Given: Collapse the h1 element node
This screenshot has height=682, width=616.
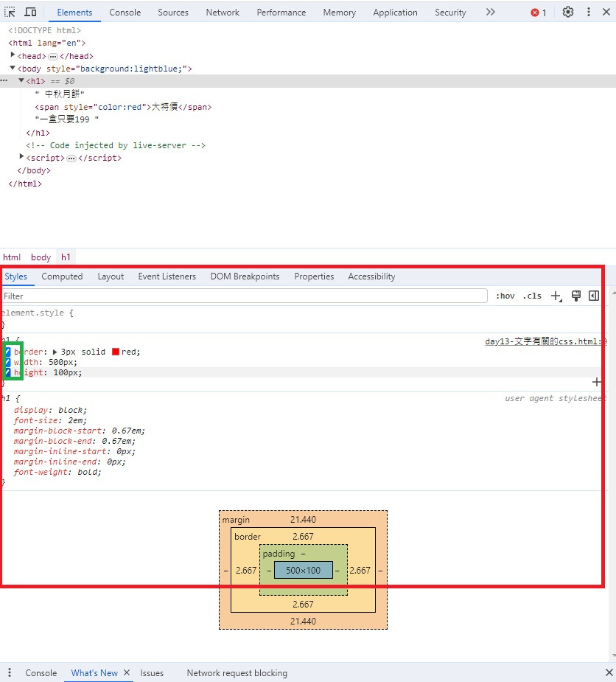Looking at the screenshot, I should (x=21, y=80).
